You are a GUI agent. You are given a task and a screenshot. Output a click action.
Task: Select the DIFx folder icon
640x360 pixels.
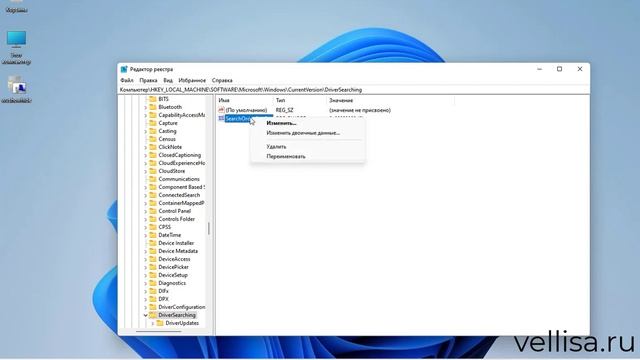click(x=153, y=291)
